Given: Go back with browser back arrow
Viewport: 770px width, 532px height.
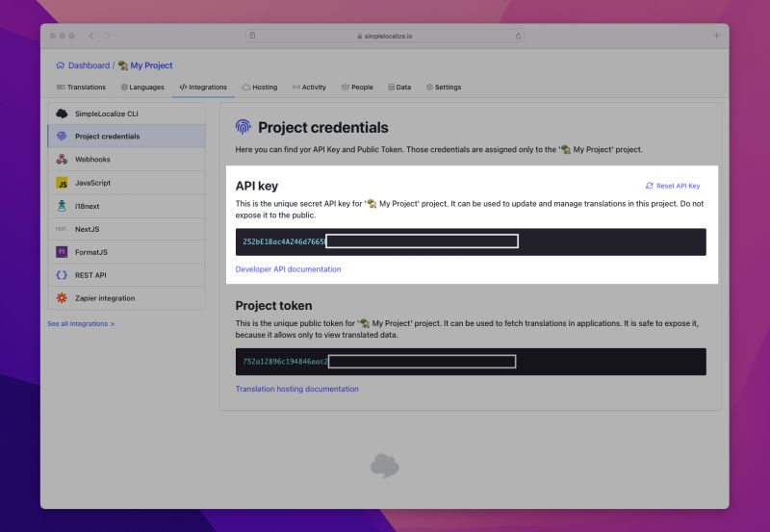Looking at the screenshot, I should [90, 36].
